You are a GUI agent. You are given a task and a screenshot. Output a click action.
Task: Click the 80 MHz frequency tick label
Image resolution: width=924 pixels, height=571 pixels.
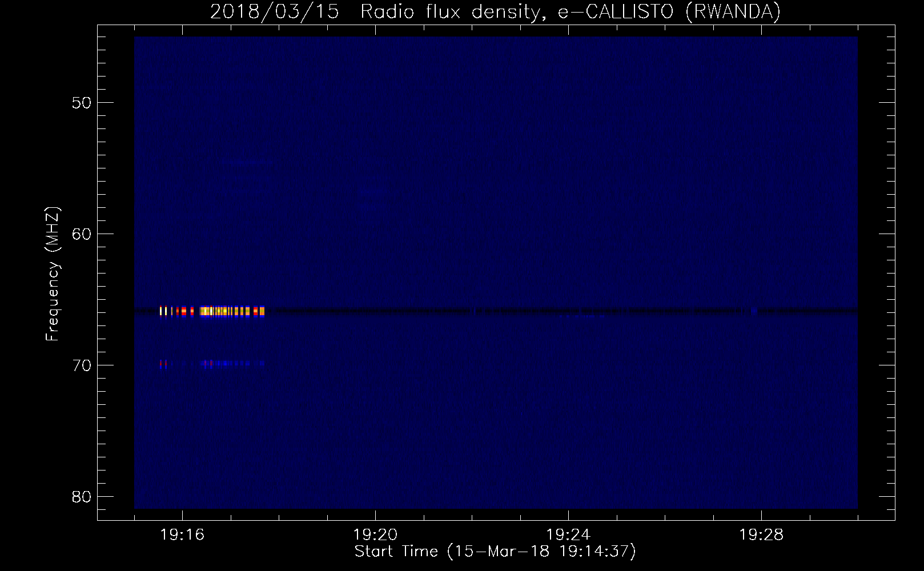82,497
